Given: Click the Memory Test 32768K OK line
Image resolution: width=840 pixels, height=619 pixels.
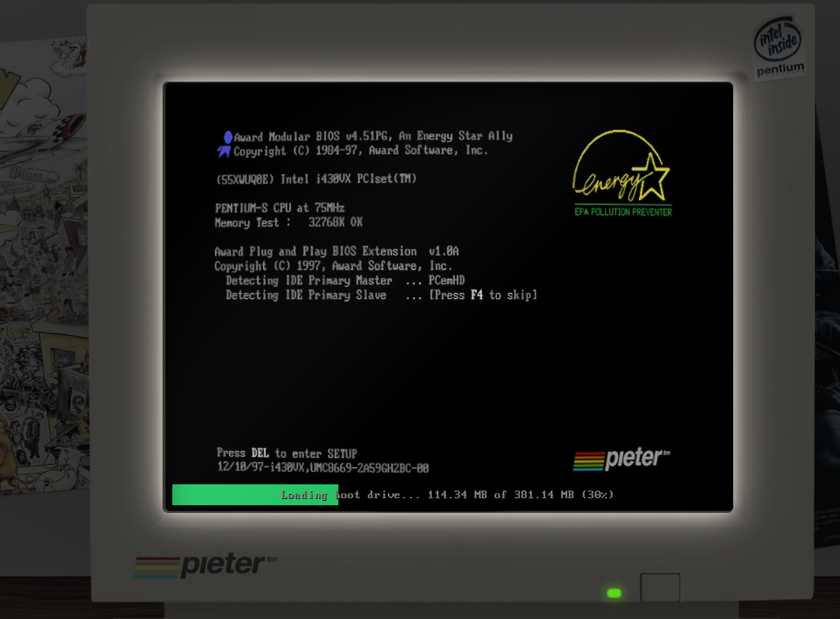Looking at the screenshot, I should tap(288, 223).
